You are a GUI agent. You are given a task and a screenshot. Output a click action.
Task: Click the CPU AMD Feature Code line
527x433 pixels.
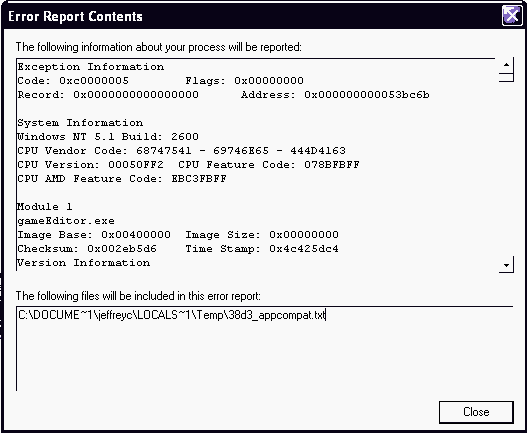[x=122, y=179]
